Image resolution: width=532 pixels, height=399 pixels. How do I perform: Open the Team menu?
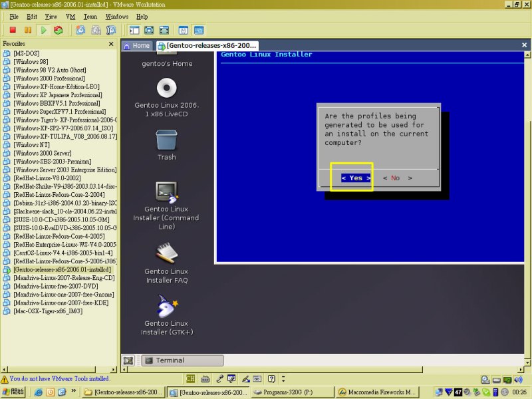(90, 16)
